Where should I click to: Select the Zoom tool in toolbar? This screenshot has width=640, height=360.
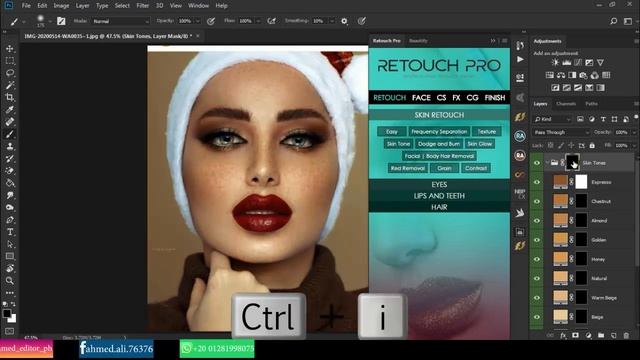[x=10, y=281]
